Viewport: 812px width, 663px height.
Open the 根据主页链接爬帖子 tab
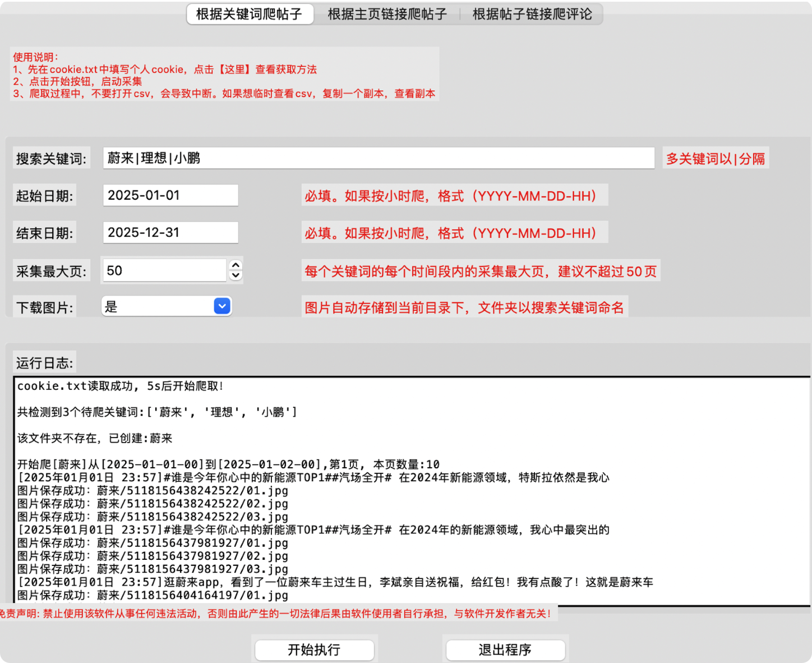pos(387,14)
